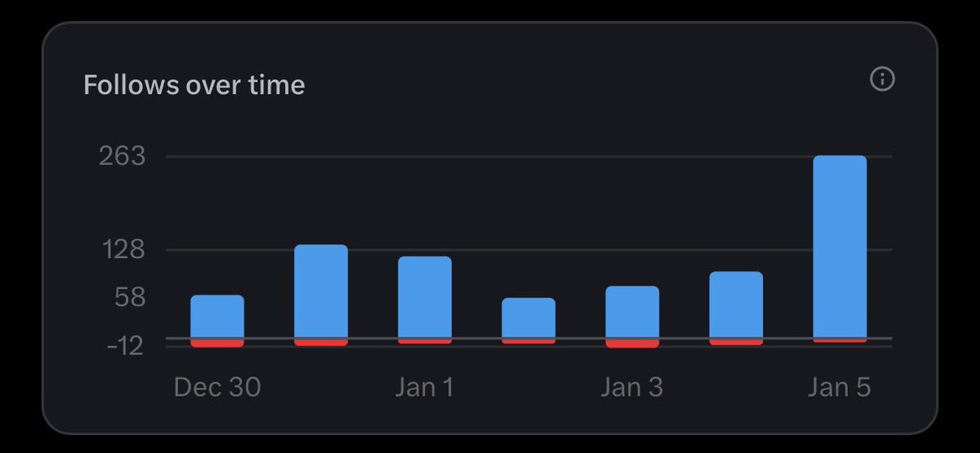Select the blue bar for Jan 1
The height and width of the screenshot is (453, 980).
425,297
